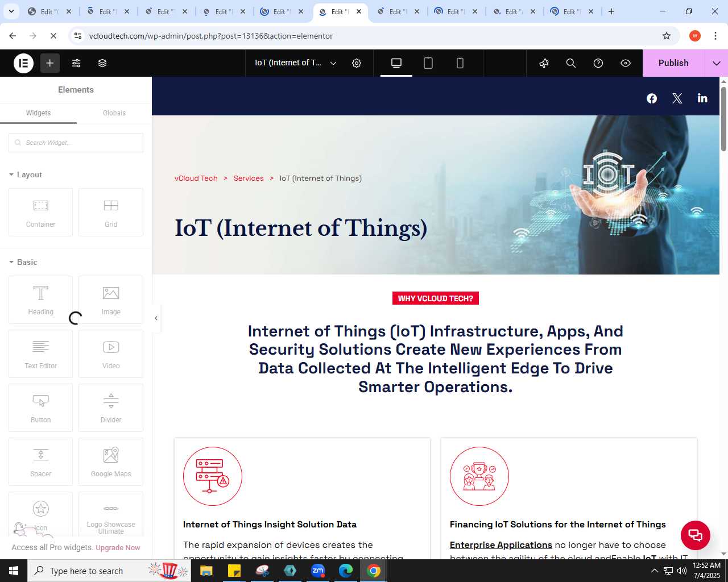The image size is (728, 582).
Task: Open a new browser tab
Action: coord(611,11)
